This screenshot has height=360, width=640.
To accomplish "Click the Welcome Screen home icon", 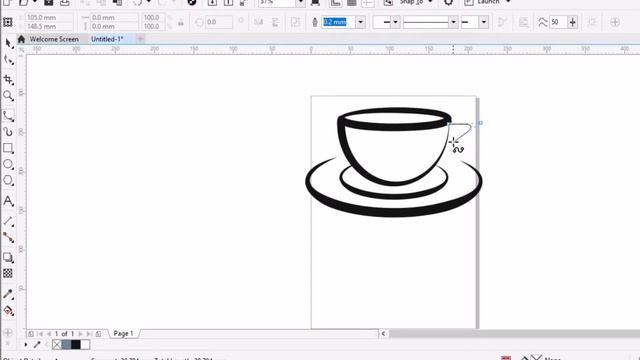I will tap(21, 39).
